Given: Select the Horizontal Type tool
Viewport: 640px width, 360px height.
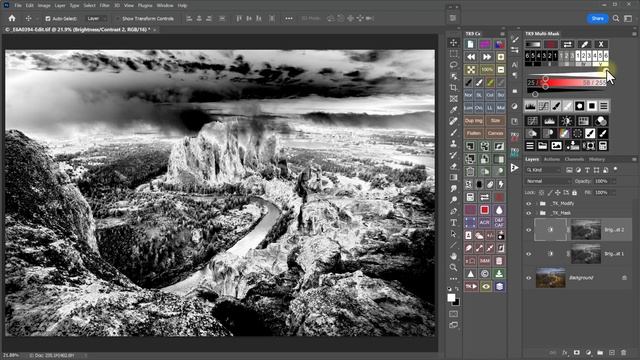Looking at the screenshot, I should pos(453,222).
